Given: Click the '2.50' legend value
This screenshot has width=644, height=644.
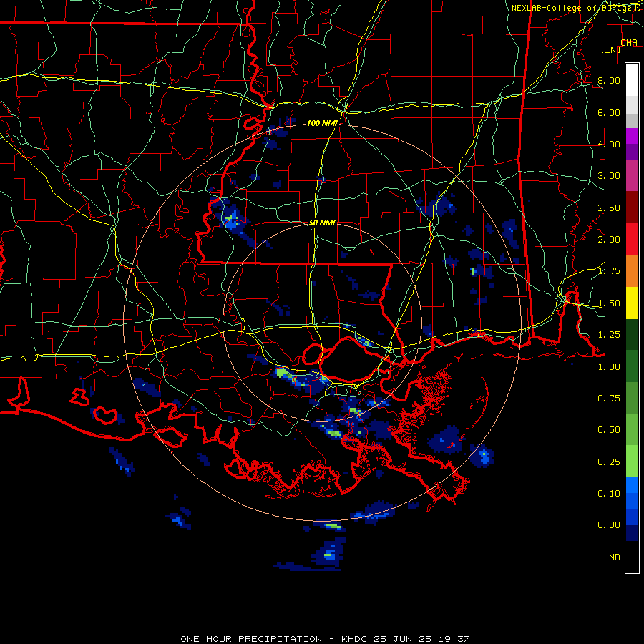Looking at the screenshot, I should [609, 208].
